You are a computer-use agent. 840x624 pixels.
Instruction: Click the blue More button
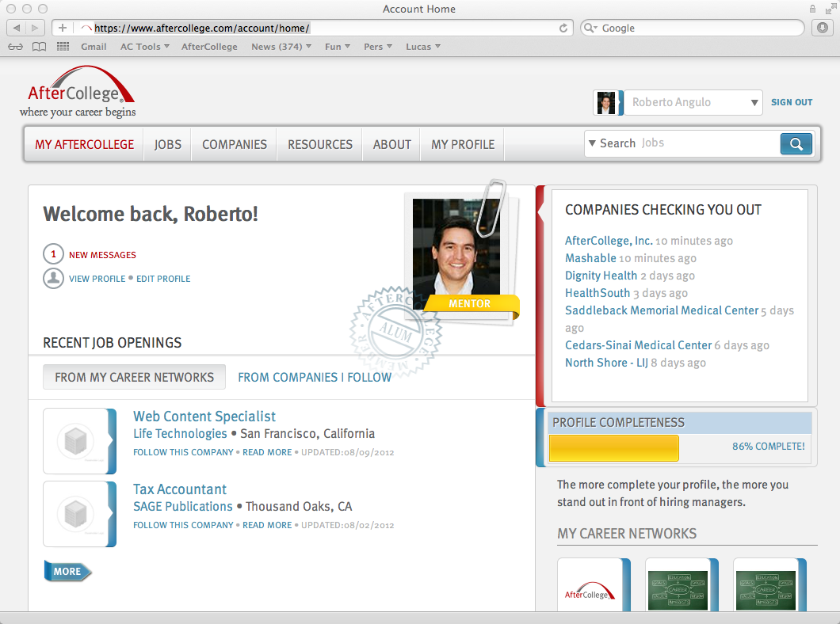[x=67, y=571]
